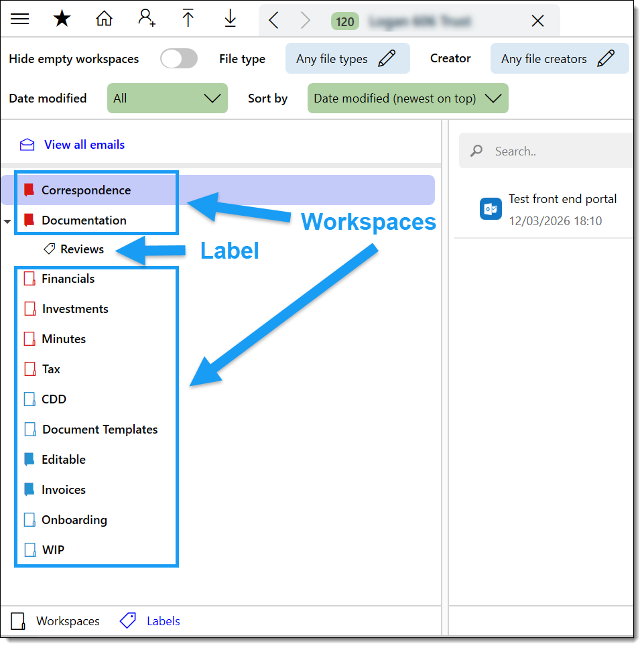Image resolution: width=644 pixels, height=648 pixels.
Task: Click the star favorites icon
Action: pos(62,19)
